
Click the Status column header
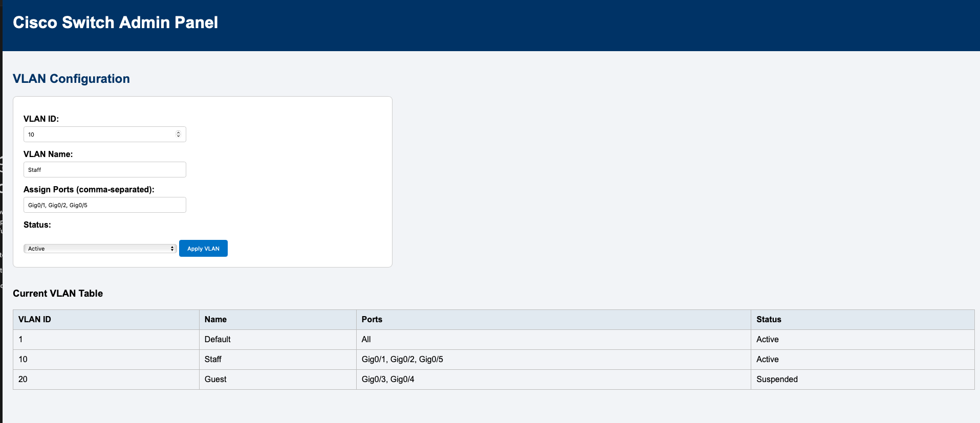point(863,320)
